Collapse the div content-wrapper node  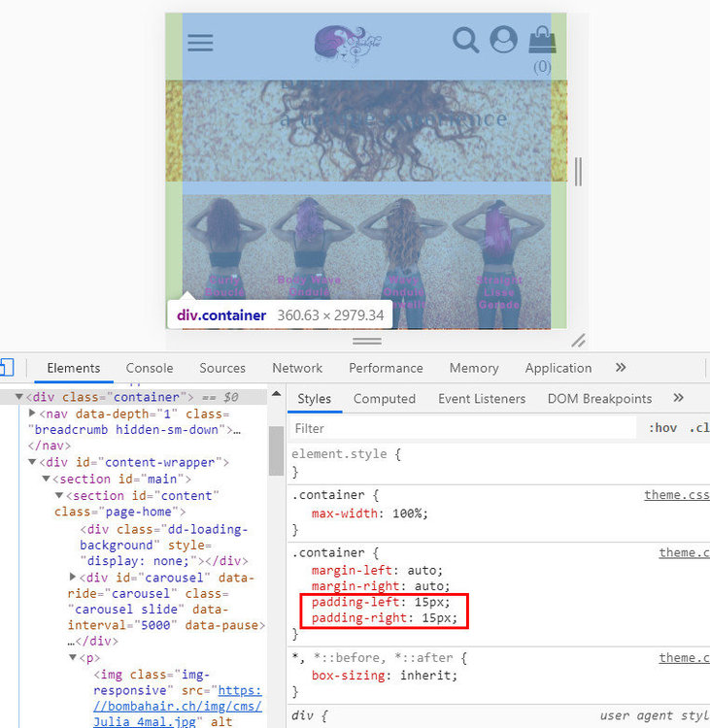pos(32,462)
